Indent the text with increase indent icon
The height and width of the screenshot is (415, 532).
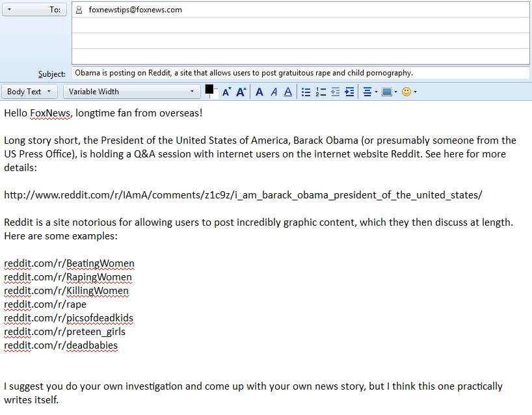coord(349,92)
